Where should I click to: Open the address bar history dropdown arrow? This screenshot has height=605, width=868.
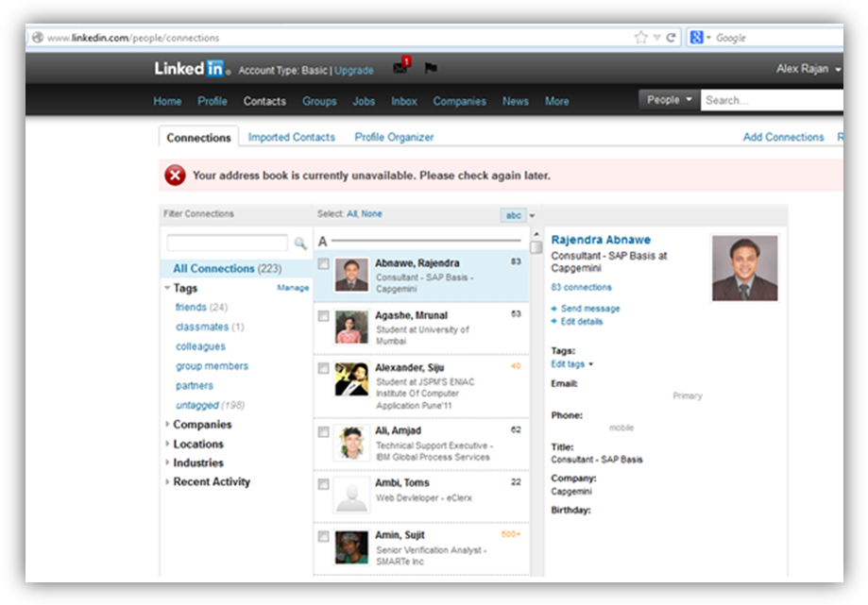tap(657, 38)
